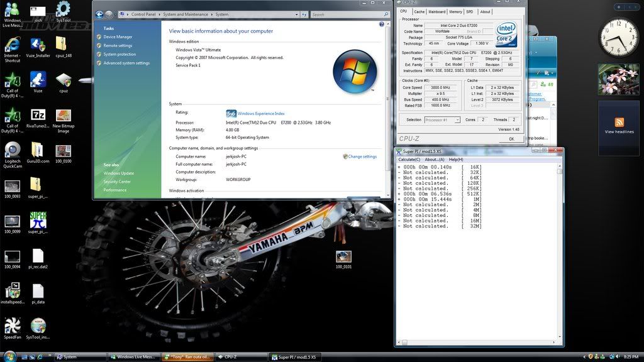
Task: Refresh the Control Panel address bar
Action: [304, 14]
